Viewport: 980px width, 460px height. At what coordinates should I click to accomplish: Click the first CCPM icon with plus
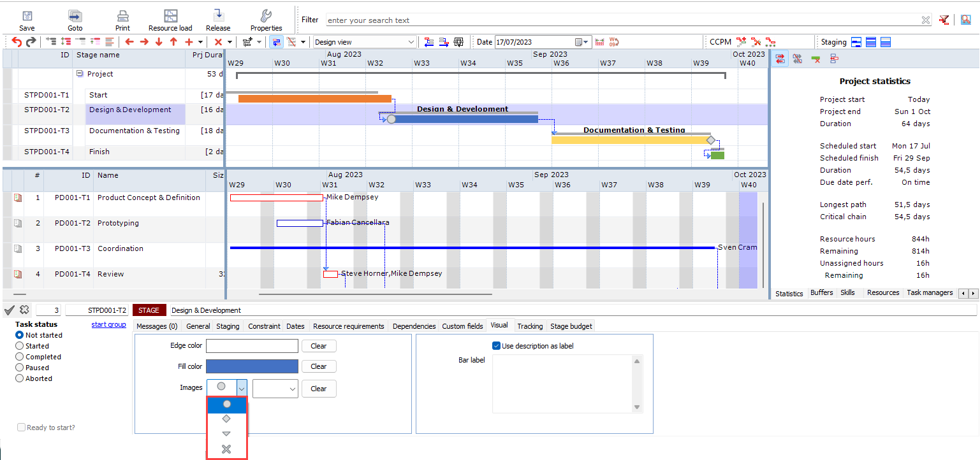click(x=742, y=42)
